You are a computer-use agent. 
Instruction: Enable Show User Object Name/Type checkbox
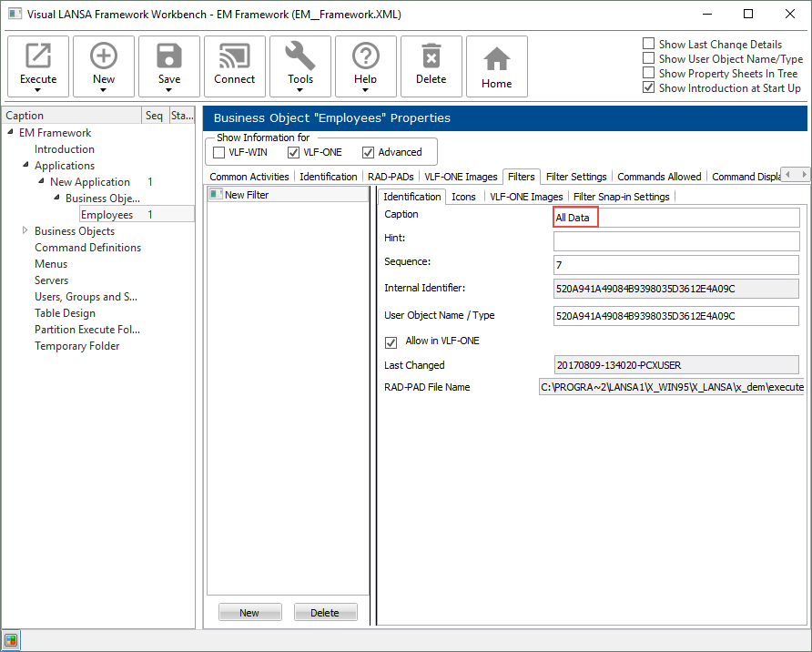point(648,58)
